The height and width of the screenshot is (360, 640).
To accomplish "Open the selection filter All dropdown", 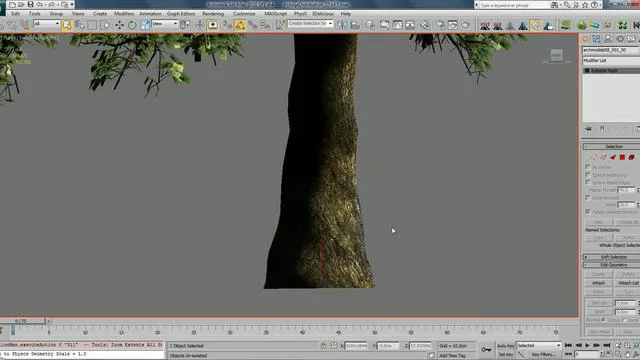I will 47,24.
